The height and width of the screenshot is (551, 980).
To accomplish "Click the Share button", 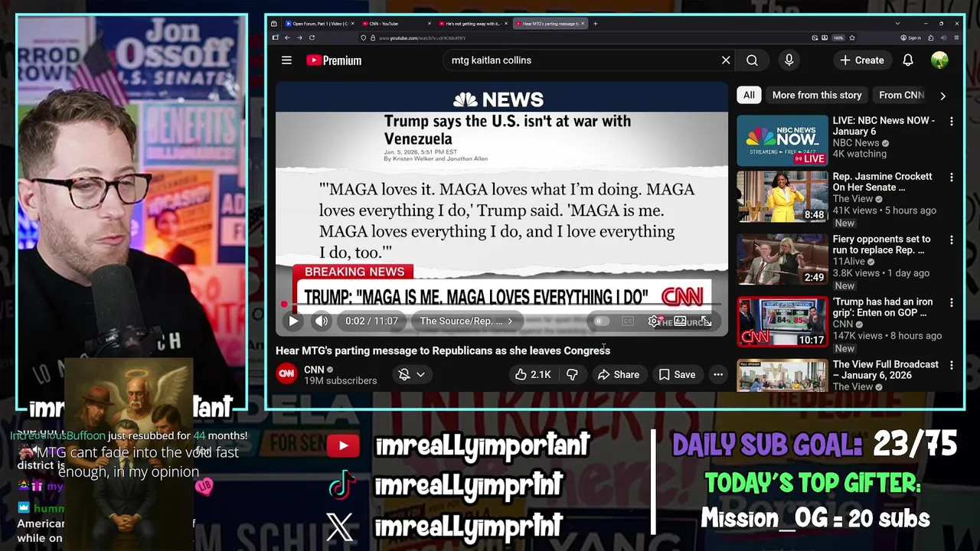I will [618, 374].
